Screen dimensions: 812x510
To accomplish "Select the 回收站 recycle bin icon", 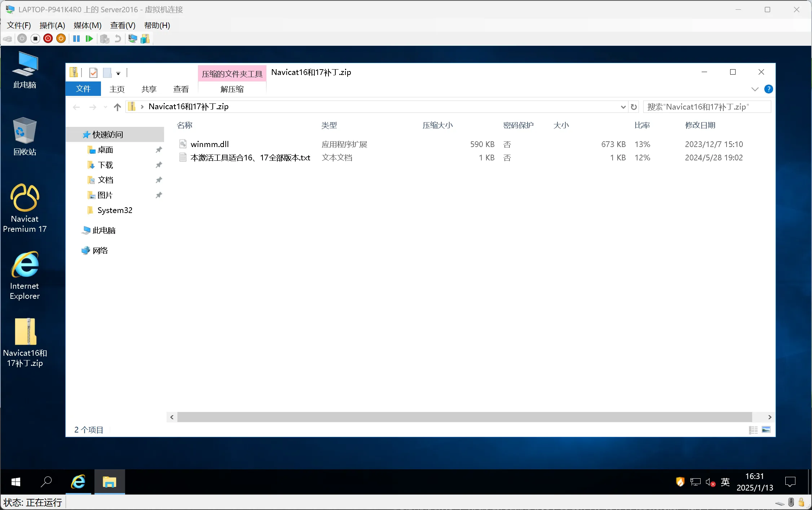I will pyautogui.click(x=25, y=137).
